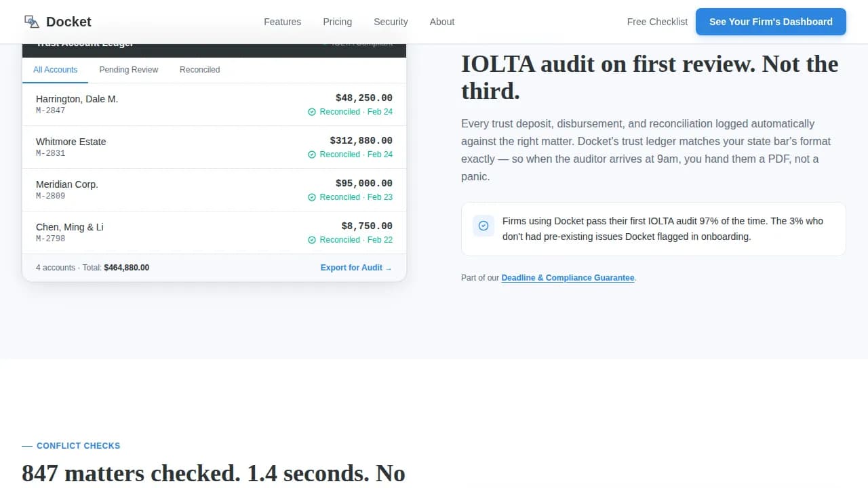Switch to the All Accounts tab

pyautogui.click(x=56, y=70)
